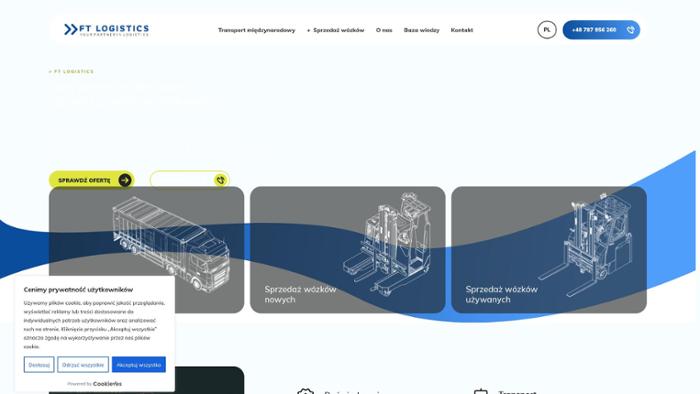Open Sprzedaż wózków menu item
This screenshot has height=394, width=700.
[338, 30]
